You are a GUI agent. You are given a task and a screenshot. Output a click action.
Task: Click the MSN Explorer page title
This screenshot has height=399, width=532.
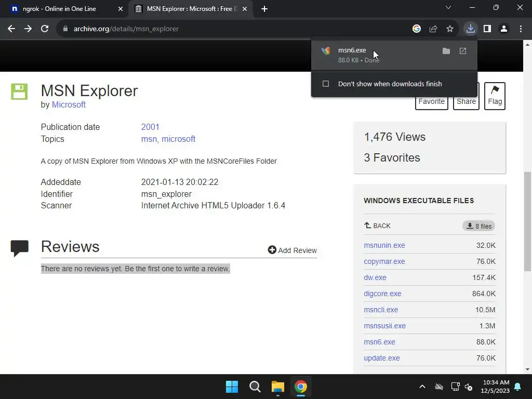(x=89, y=90)
